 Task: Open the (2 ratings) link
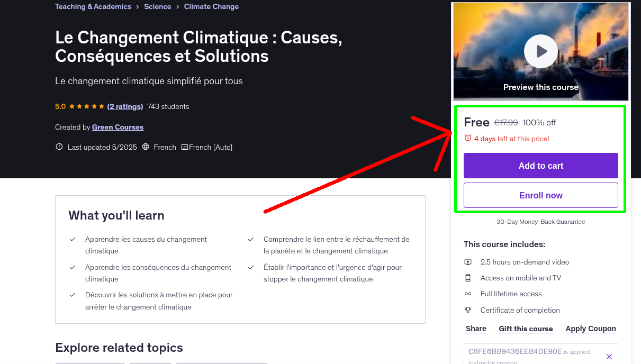coord(125,106)
